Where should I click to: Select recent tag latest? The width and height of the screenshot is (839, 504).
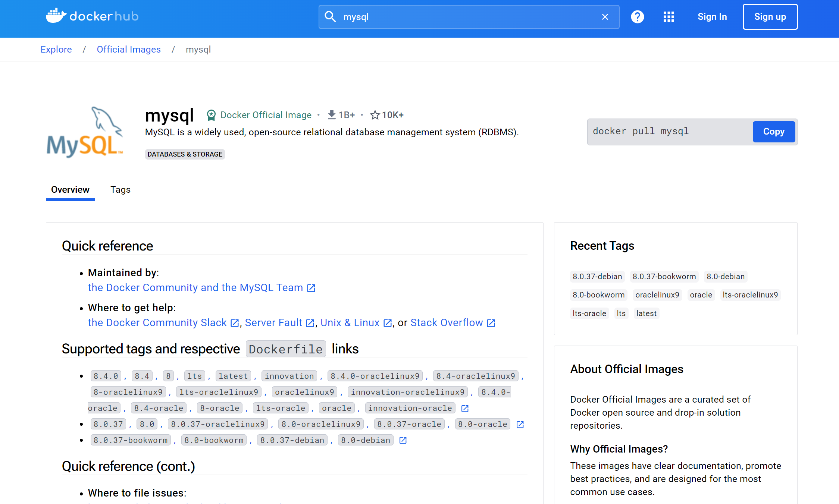[x=647, y=314]
